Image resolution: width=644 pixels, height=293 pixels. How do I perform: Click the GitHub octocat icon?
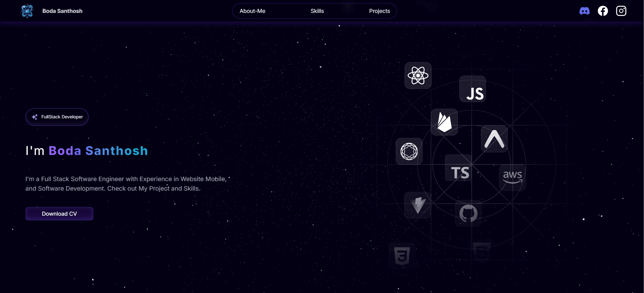pos(468,213)
